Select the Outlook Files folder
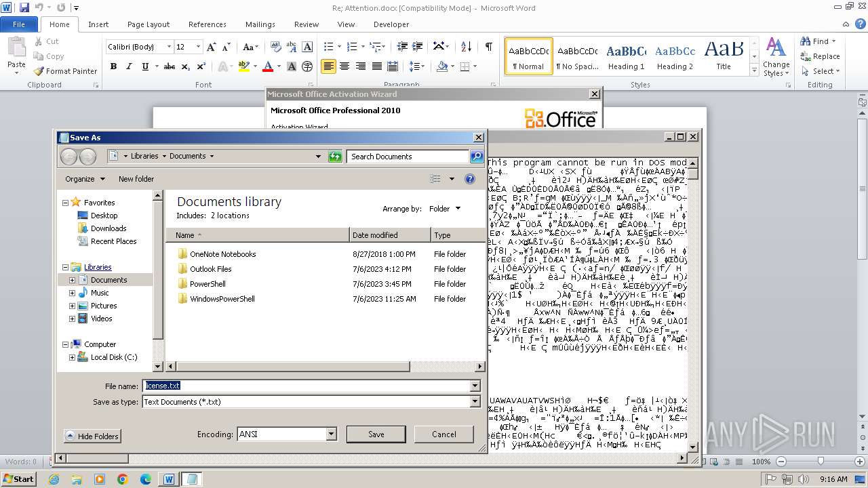Screen dimensions: 868x488 pyautogui.click(x=210, y=269)
